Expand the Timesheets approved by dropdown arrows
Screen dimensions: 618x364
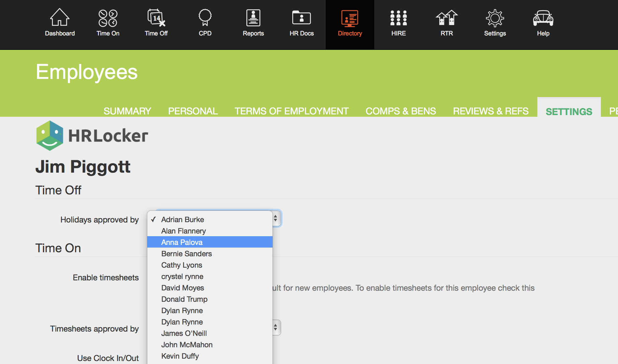click(276, 328)
